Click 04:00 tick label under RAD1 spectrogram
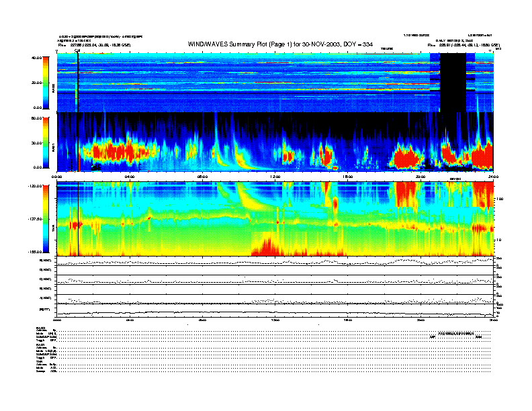532x411 pixels. click(130, 177)
